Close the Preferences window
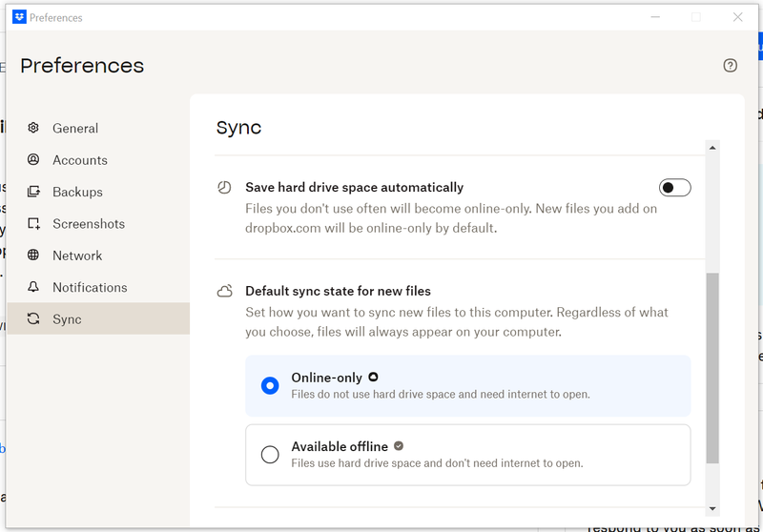The height and width of the screenshot is (532, 763). 737,17
